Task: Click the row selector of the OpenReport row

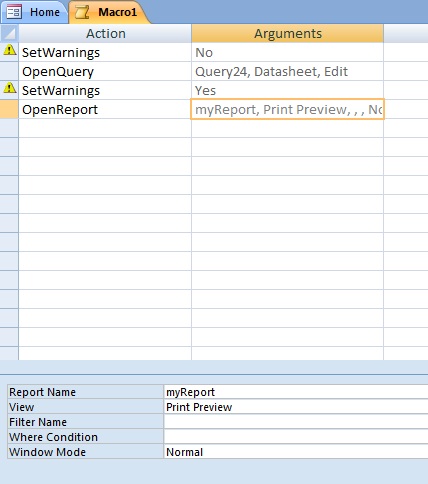Action: pyautogui.click(x=9, y=109)
